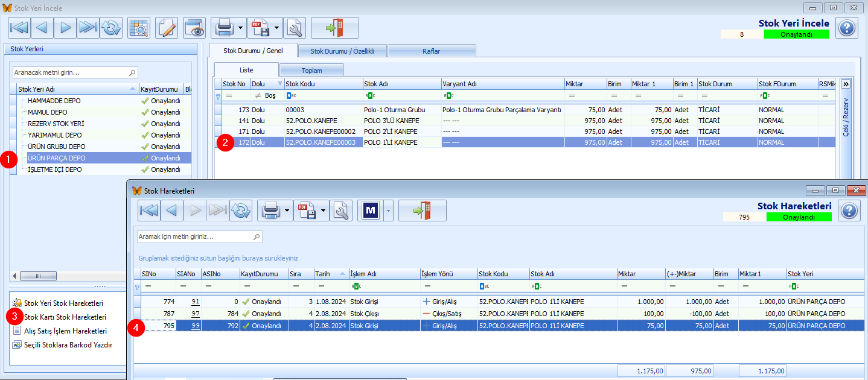
Task: Jump to last record in Stok Hareketleri
Action: [219, 211]
